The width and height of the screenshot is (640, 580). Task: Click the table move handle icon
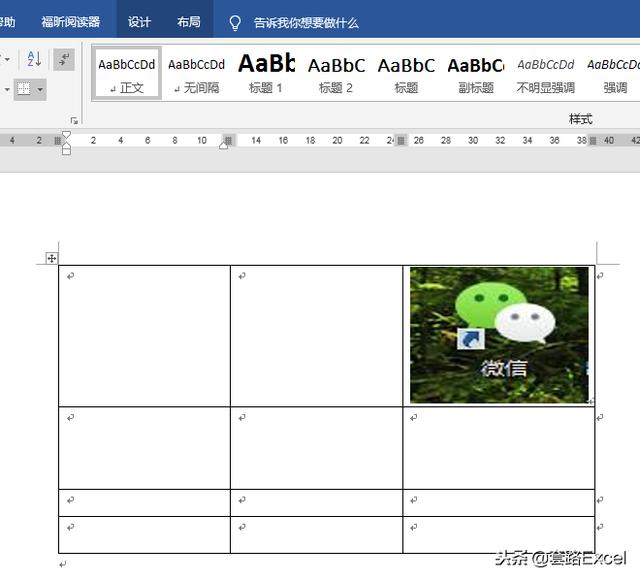(51, 258)
